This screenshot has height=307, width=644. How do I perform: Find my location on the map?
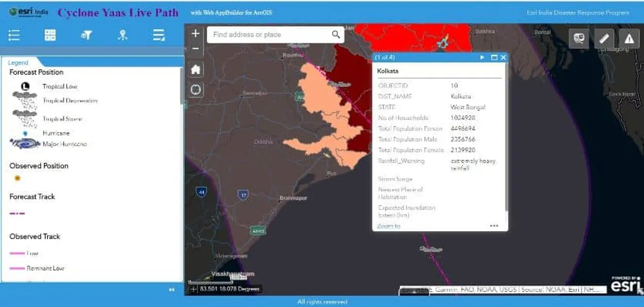196,89
